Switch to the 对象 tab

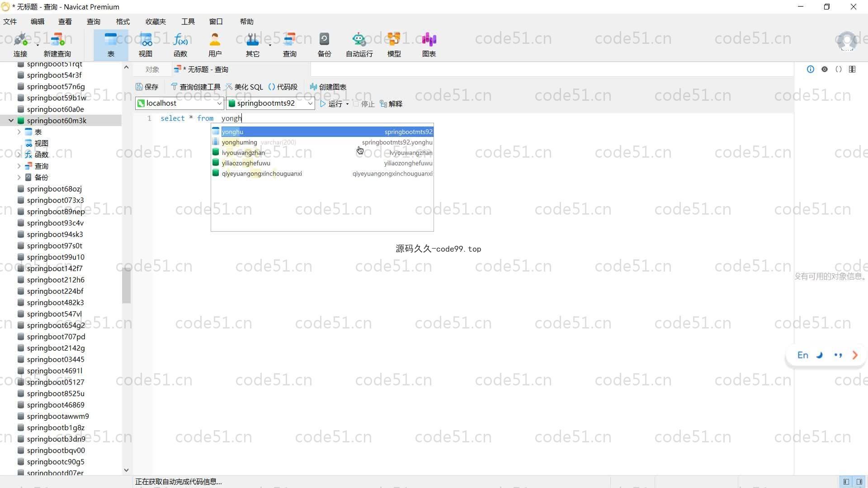(x=152, y=70)
